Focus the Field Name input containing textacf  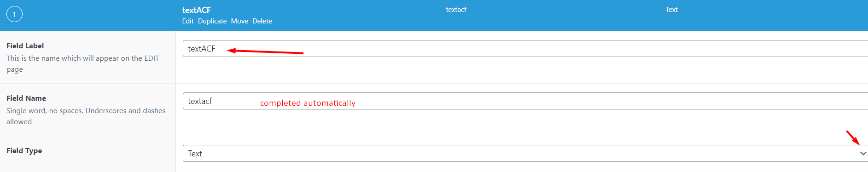[x=525, y=101]
